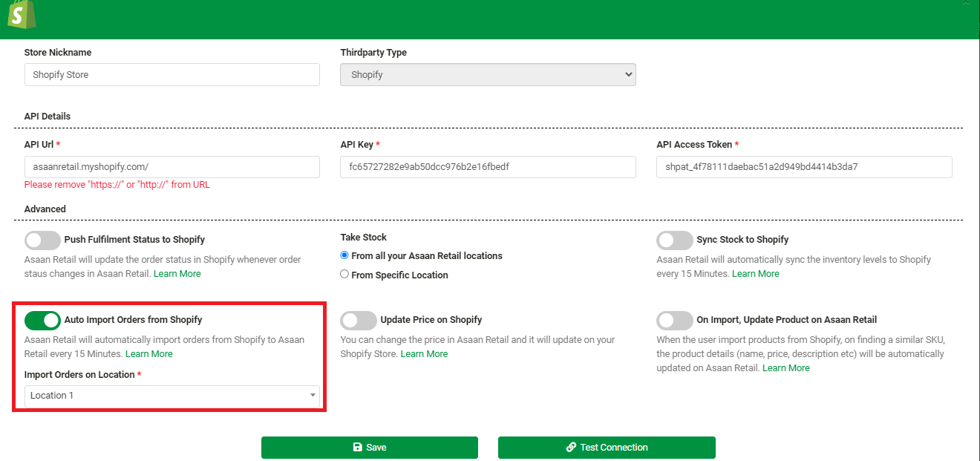
Task: Enable Sync Stock to Shopify switch
Action: [x=675, y=240]
